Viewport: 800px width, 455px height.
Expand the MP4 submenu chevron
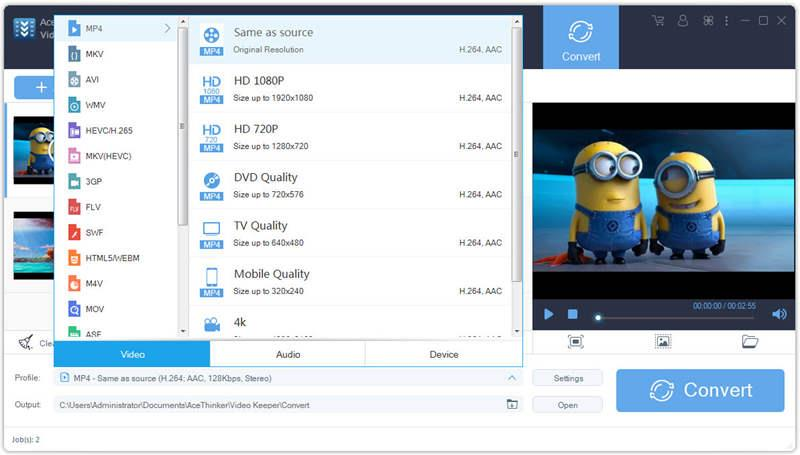167,28
